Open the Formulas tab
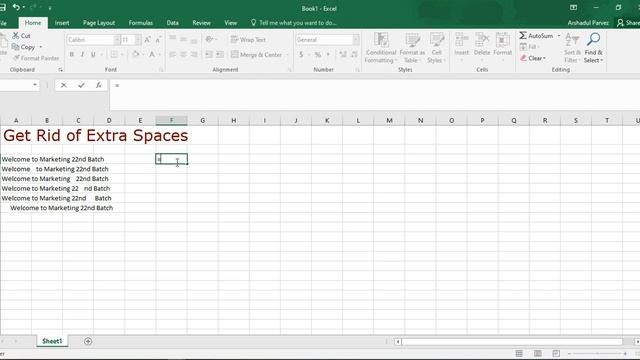This screenshot has height=360, width=640. 140,23
